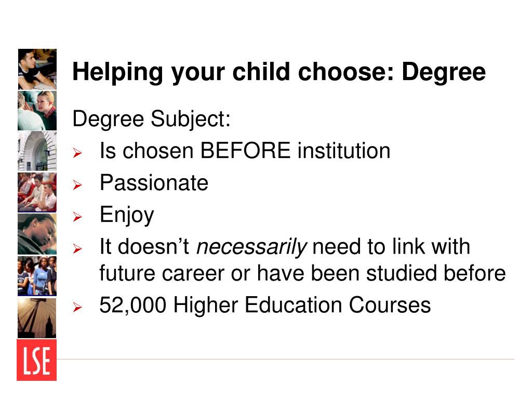The image size is (532, 399).
Task: Click the arrow bullet beside Enjoy
Action: pyautogui.click(x=77, y=217)
